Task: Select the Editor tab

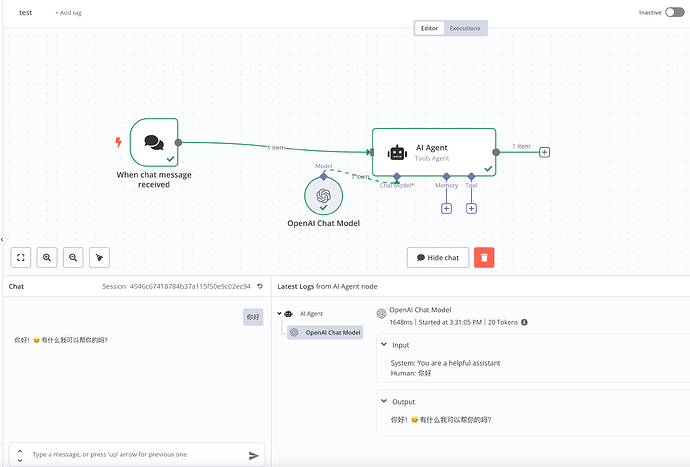Action: click(429, 28)
